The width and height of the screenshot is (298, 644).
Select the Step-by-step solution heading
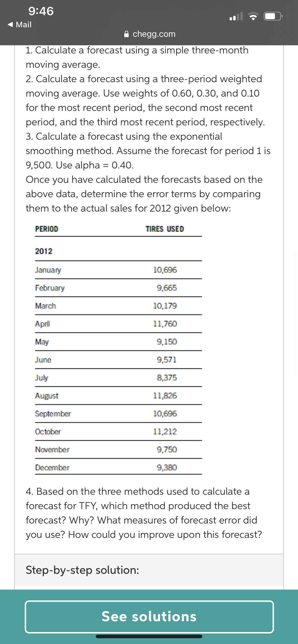click(82, 570)
